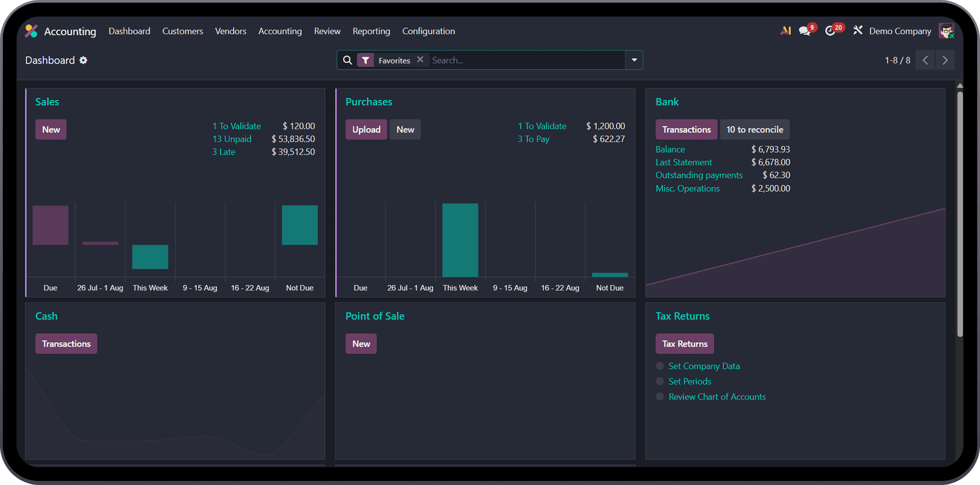The height and width of the screenshot is (485, 980).
Task: Open the Dashboard menu
Action: (129, 31)
